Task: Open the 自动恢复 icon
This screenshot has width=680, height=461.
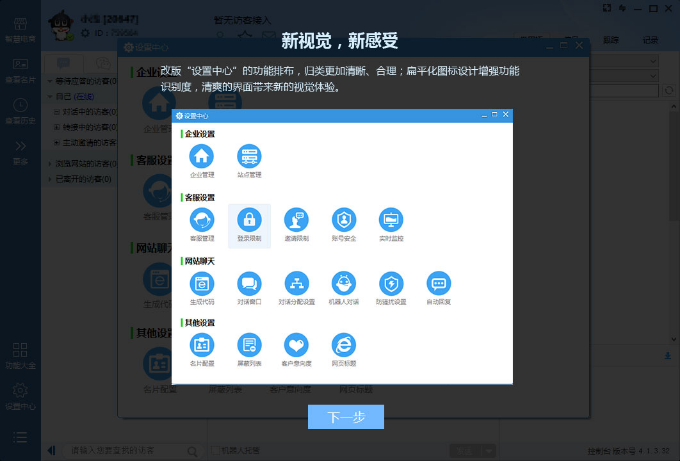Action: click(438, 282)
